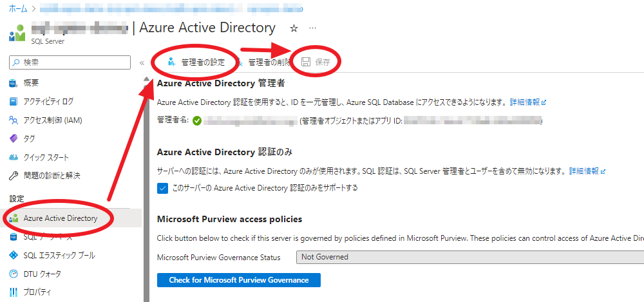Collapse the sidebar with the double chevron
The image size is (644, 302).
click(x=142, y=63)
